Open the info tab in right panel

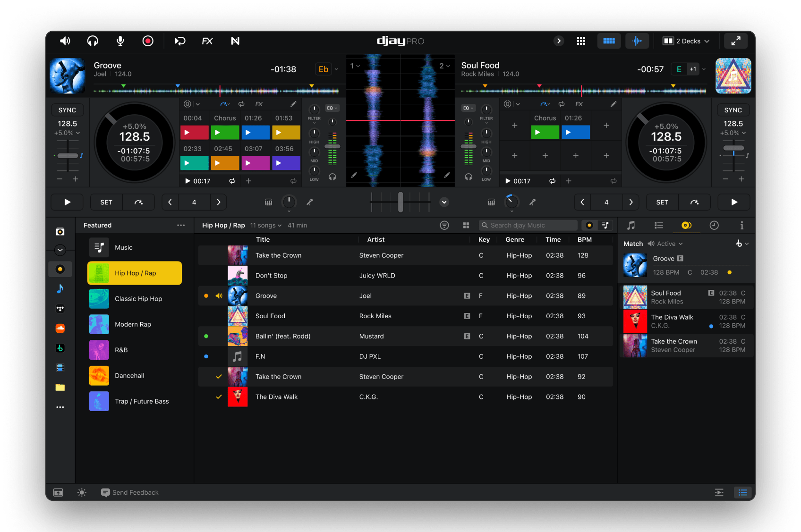[741, 226]
